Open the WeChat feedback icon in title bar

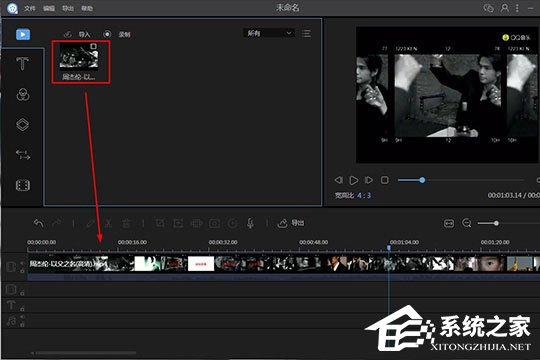coord(488,8)
